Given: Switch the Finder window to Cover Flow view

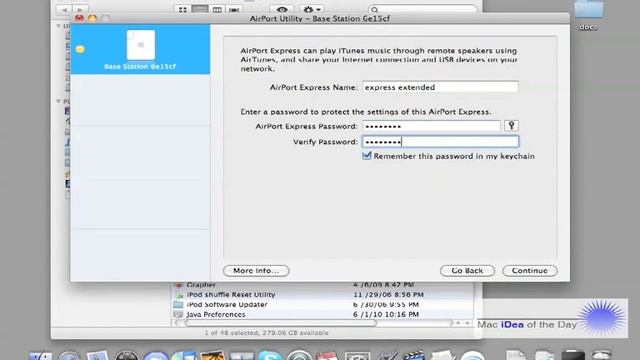Looking at the screenshot, I should point(234,9).
